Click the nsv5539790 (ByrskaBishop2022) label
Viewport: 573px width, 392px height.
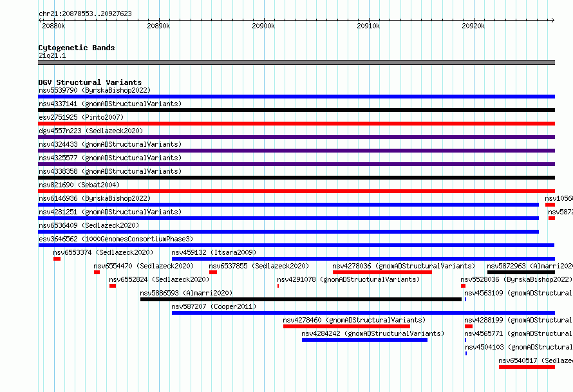(94, 90)
